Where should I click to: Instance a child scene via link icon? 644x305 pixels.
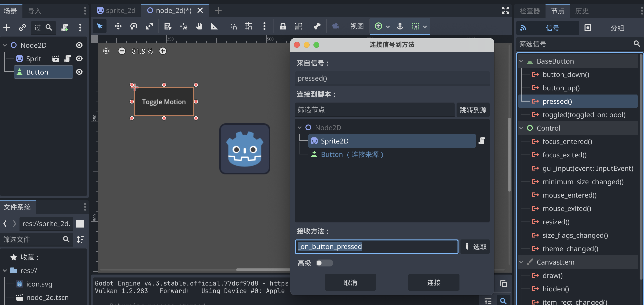pyautogui.click(x=22, y=28)
